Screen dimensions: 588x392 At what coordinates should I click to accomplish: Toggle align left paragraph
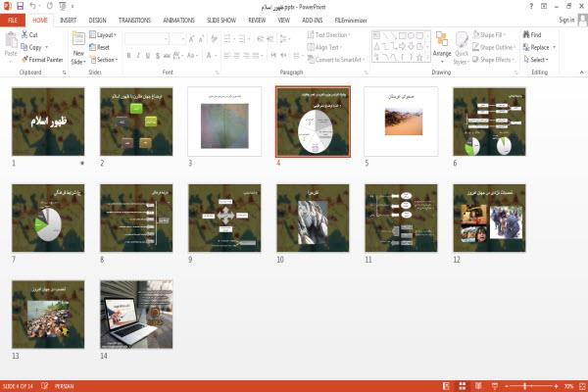point(227,56)
